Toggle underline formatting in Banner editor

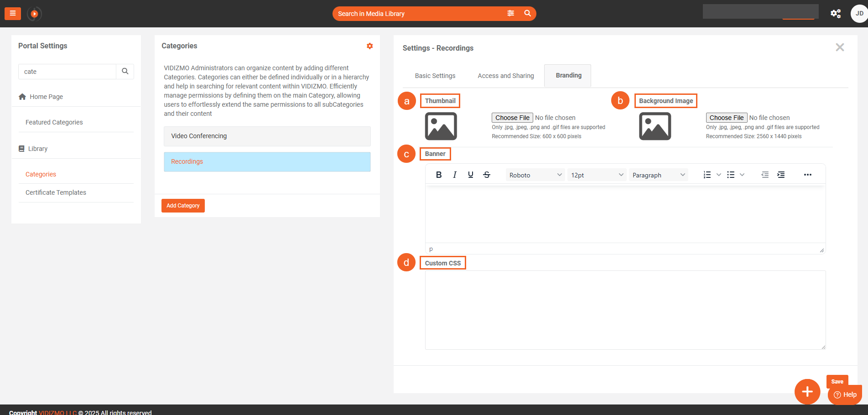tap(470, 175)
